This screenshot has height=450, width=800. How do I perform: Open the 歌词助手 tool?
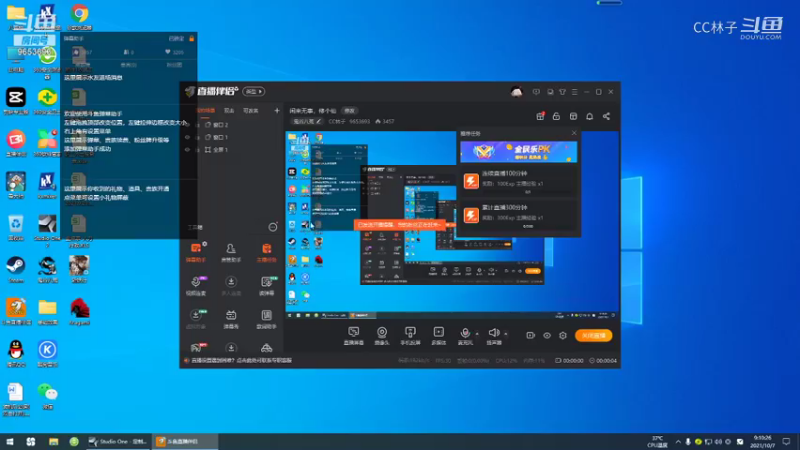click(x=266, y=319)
